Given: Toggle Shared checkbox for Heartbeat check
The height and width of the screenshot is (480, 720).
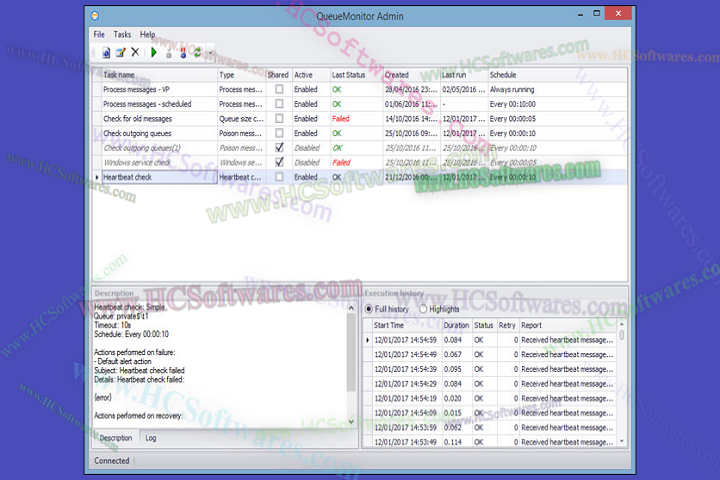Looking at the screenshot, I should 279,177.
